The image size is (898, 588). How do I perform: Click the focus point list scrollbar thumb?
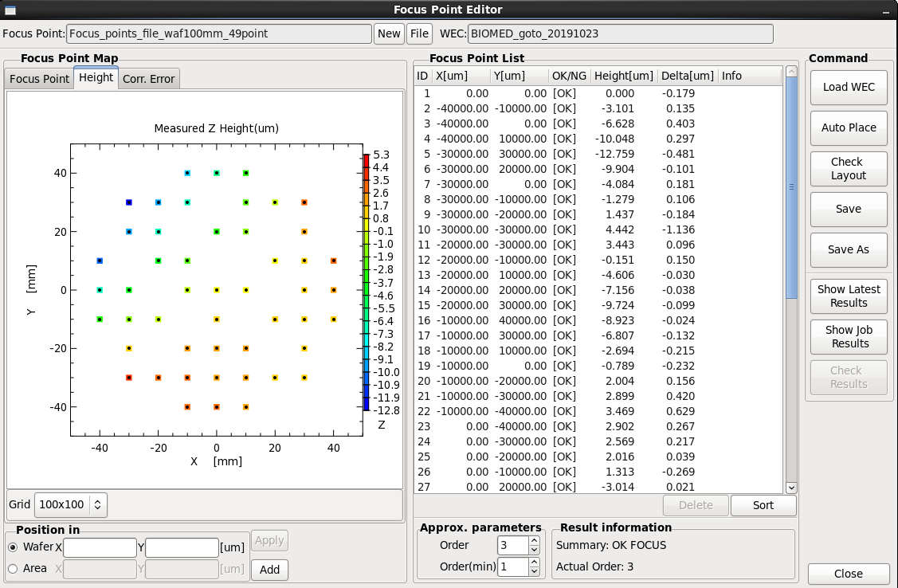[791, 187]
